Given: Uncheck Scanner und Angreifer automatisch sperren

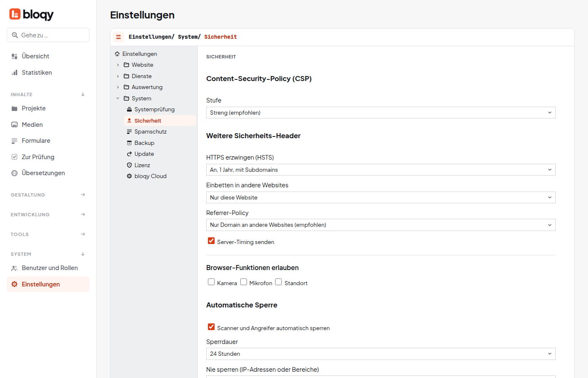Looking at the screenshot, I should point(211,327).
